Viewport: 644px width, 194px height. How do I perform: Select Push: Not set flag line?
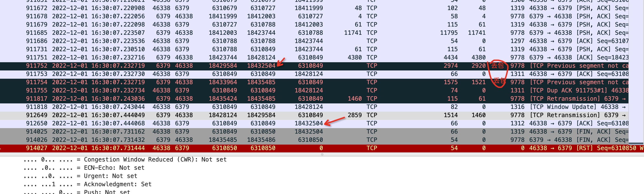(77, 192)
